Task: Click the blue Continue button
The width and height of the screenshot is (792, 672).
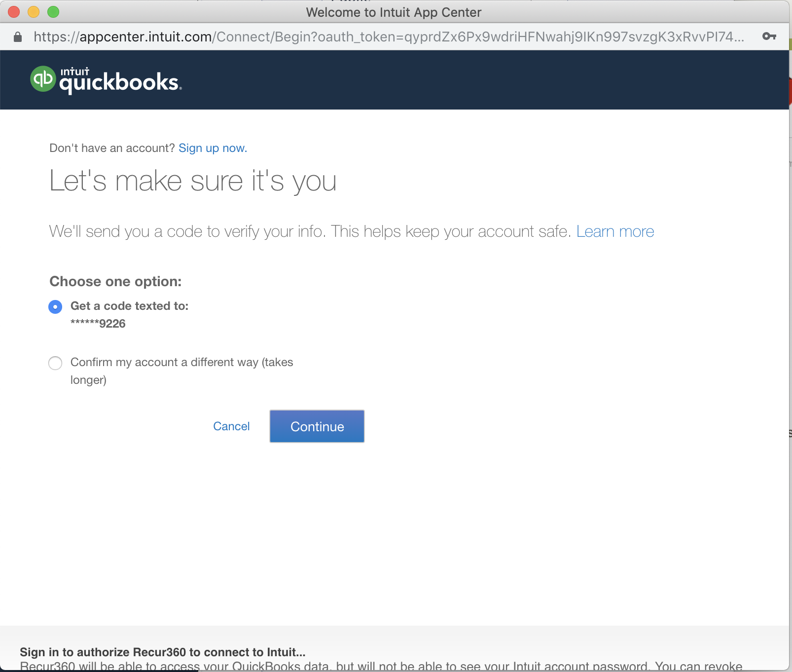Action: pyautogui.click(x=317, y=426)
